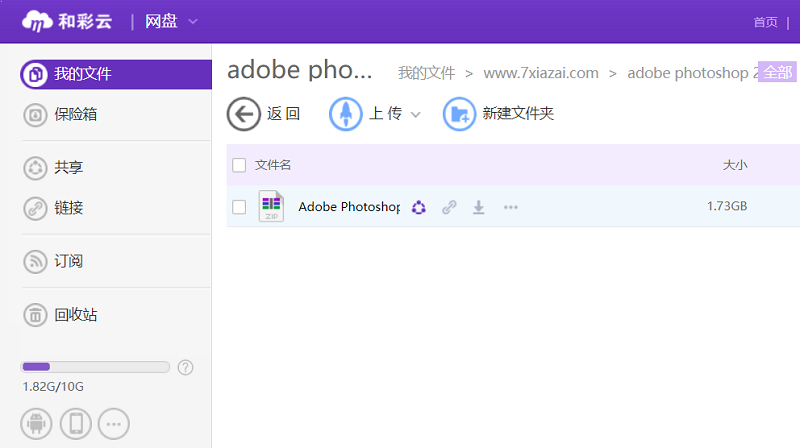Click the Android app icon in sidebar

tap(36, 424)
